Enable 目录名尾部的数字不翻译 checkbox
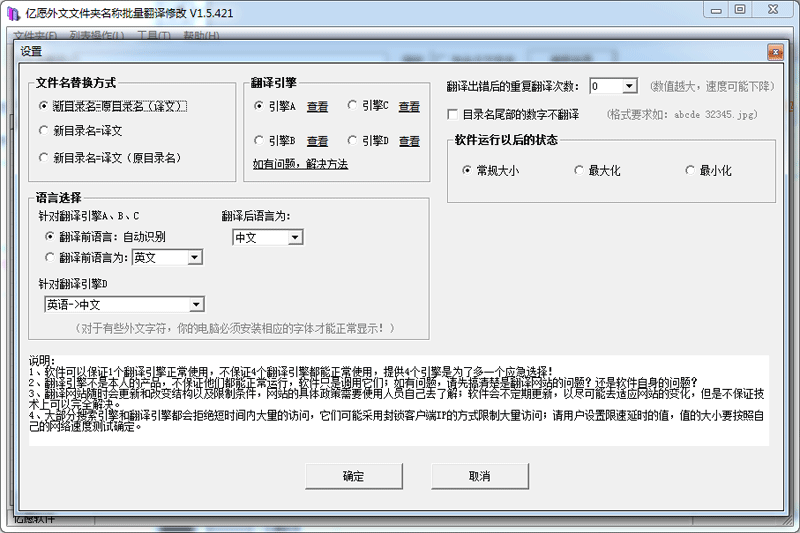This screenshot has width=800, height=533. click(453, 115)
